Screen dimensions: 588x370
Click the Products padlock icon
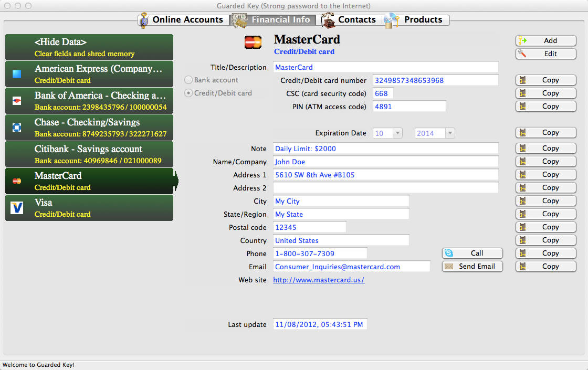tap(391, 20)
